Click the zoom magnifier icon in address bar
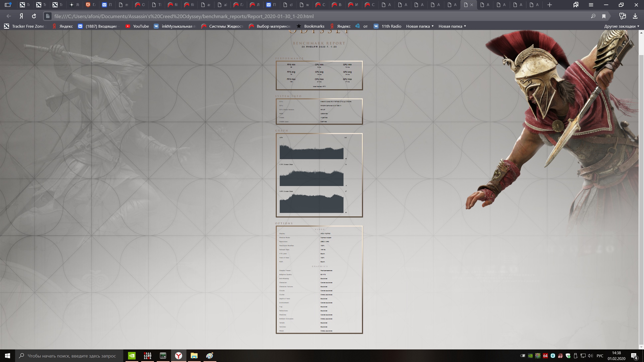 [593, 16]
